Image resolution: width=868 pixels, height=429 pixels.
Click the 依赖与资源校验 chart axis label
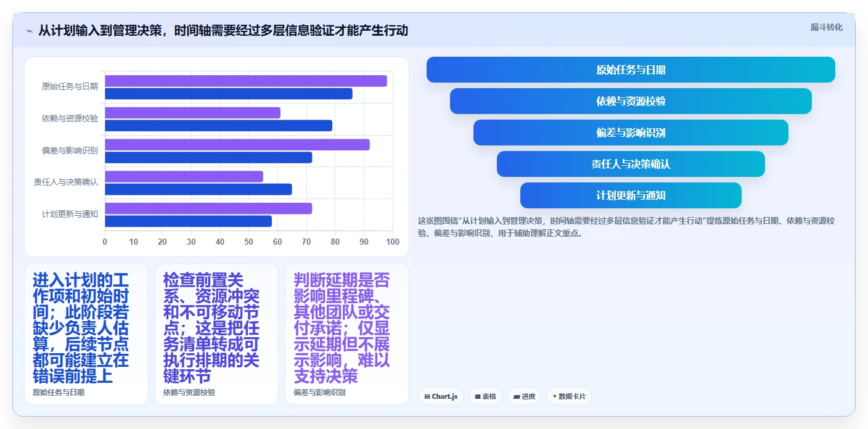(70, 118)
